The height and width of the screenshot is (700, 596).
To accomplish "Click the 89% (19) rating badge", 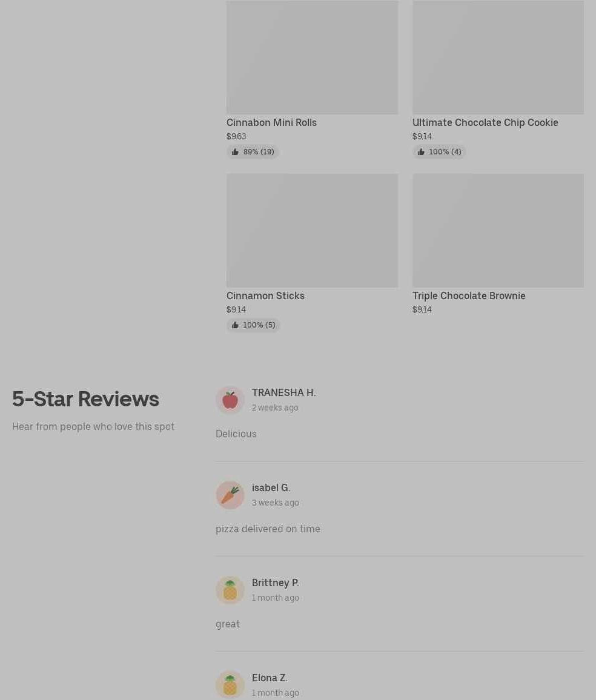I will coord(253,152).
